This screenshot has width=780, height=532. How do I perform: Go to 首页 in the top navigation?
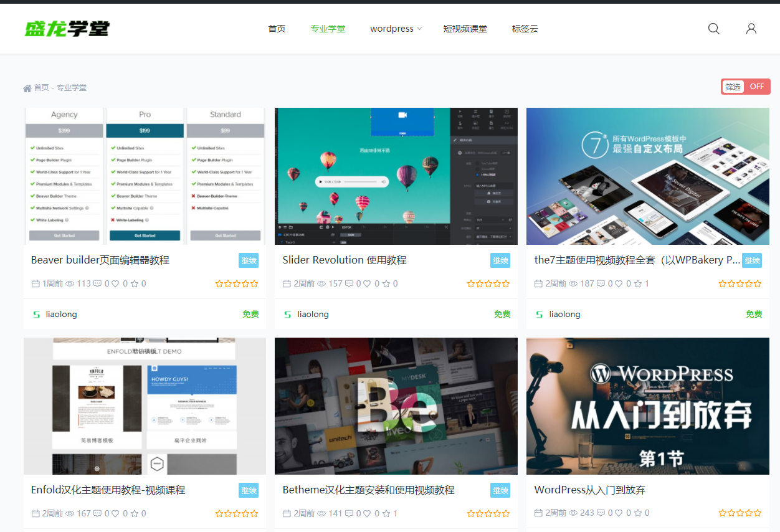tap(277, 29)
